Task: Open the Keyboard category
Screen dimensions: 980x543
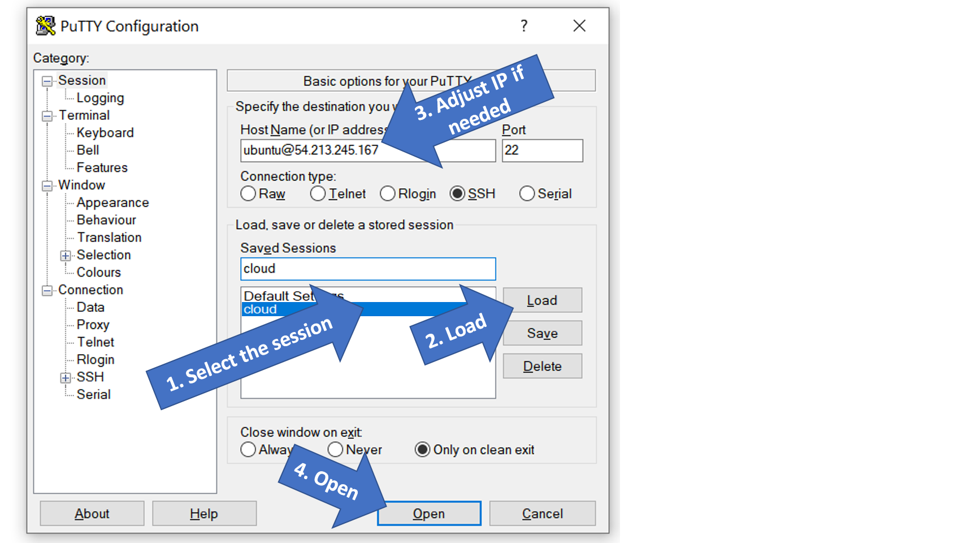Action: [105, 133]
